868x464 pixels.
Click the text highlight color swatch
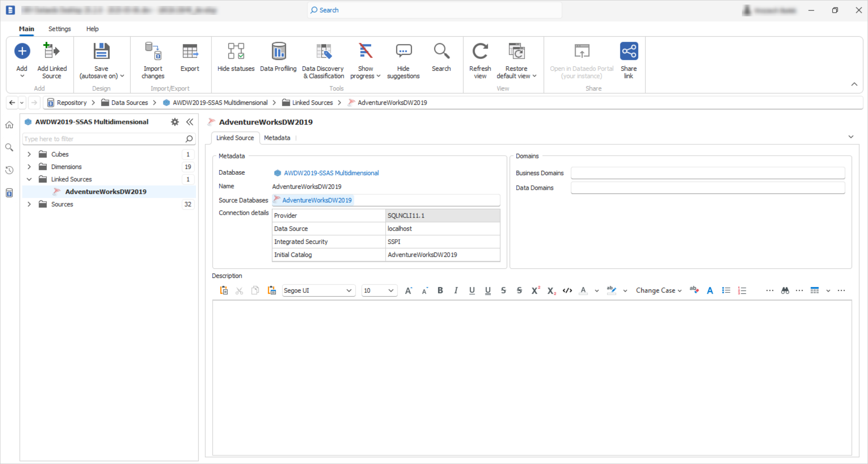[611, 291]
